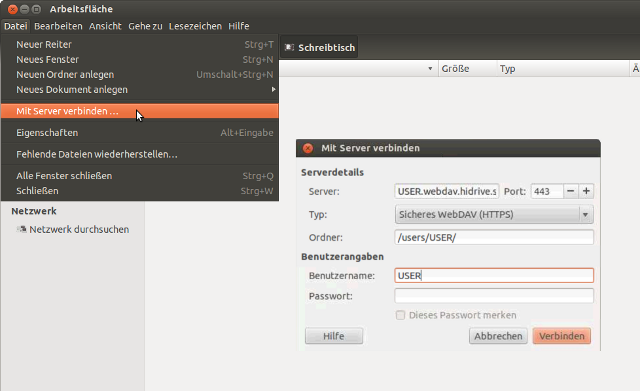Open Eigenschaften menu entry
The image size is (640, 391).
140,133
